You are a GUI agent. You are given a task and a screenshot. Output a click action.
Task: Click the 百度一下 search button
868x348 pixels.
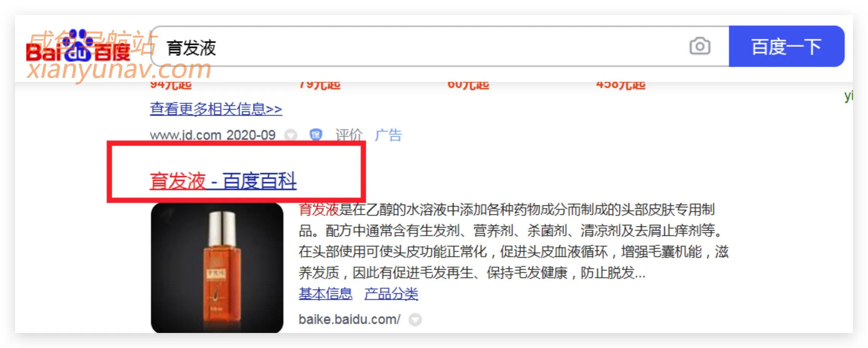[786, 46]
